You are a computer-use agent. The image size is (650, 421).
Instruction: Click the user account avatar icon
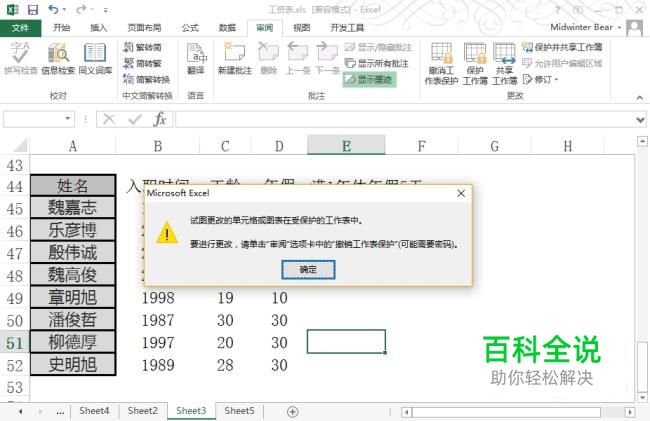[x=634, y=28]
